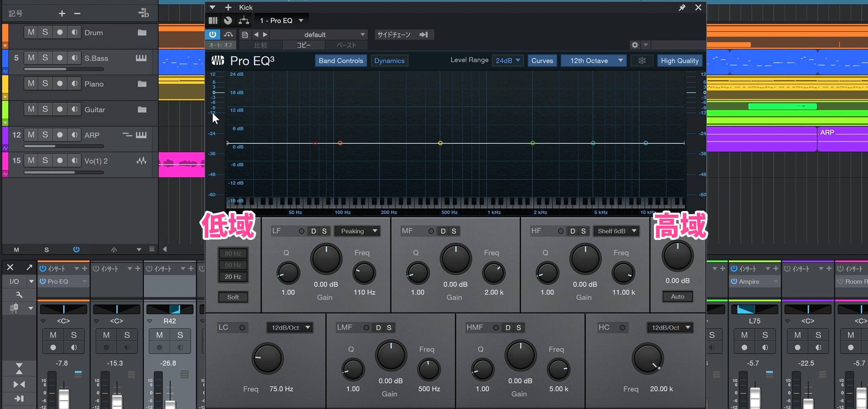
Task: Click the add track plus icon
Action: coord(62,14)
